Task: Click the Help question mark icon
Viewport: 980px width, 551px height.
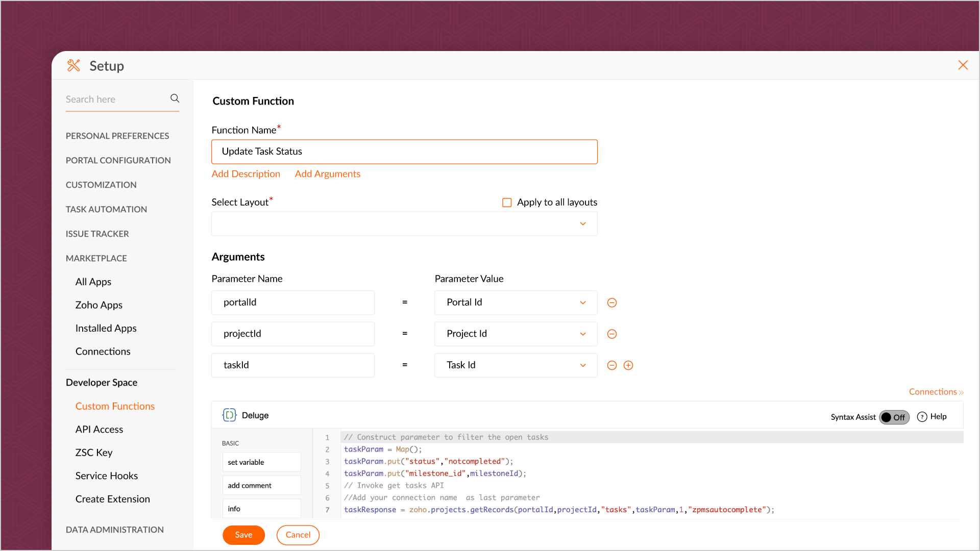Action: (x=922, y=417)
